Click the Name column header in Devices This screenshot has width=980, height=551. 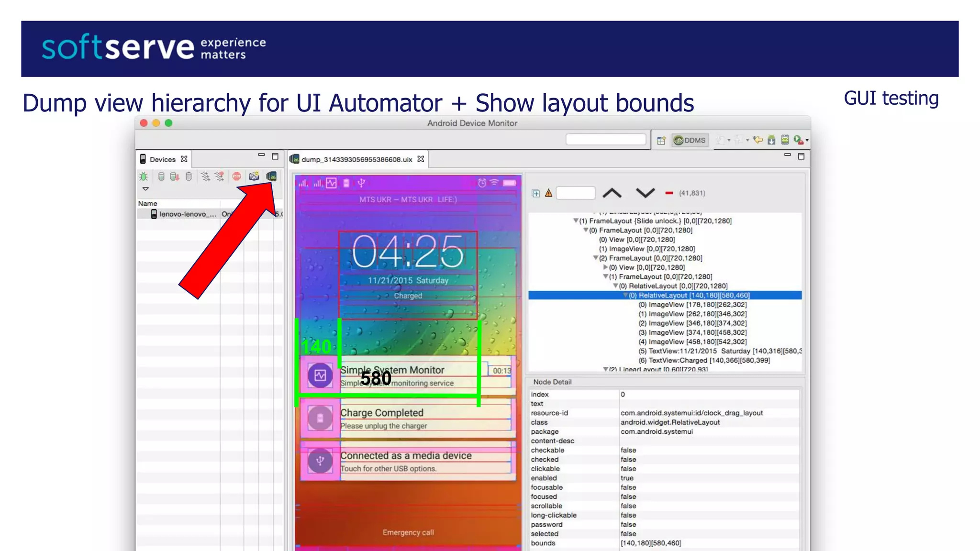[x=147, y=203]
